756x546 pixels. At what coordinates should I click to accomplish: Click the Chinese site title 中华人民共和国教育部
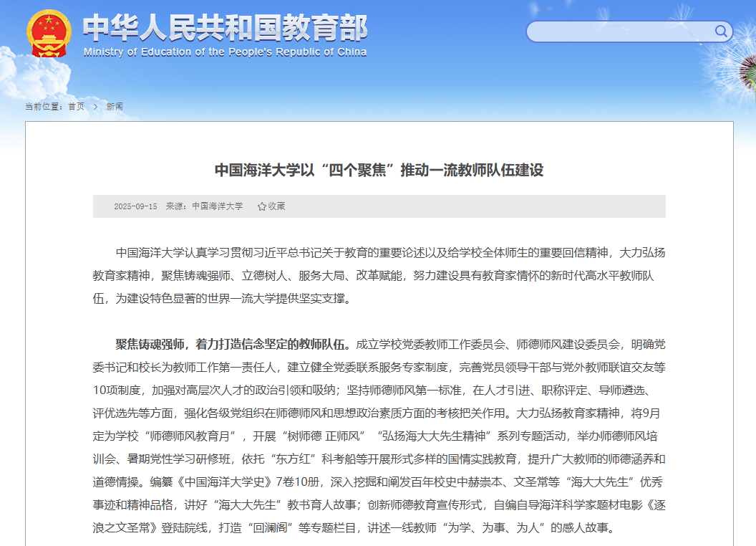point(225,27)
